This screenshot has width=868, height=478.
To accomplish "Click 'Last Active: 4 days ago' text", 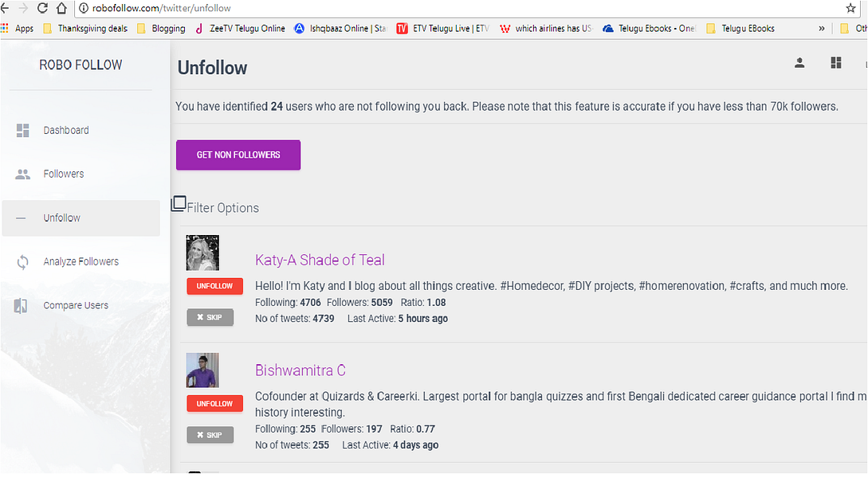I will click(x=391, y=445).
